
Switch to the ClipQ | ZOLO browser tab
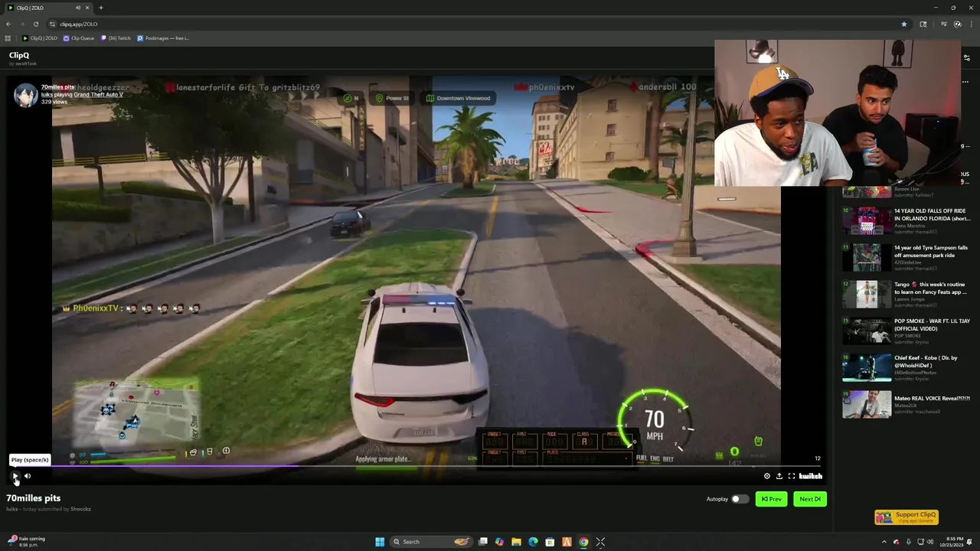click(47, 8)
